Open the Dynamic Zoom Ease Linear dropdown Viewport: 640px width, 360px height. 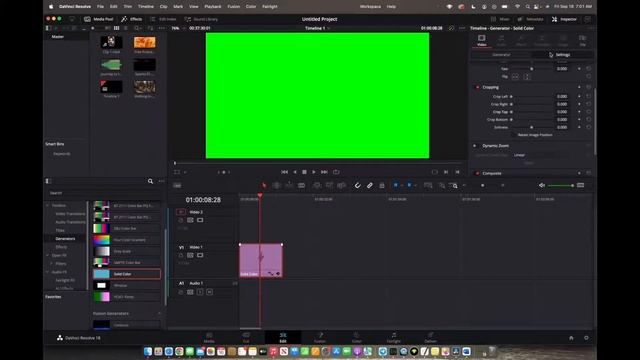(541, 155)
